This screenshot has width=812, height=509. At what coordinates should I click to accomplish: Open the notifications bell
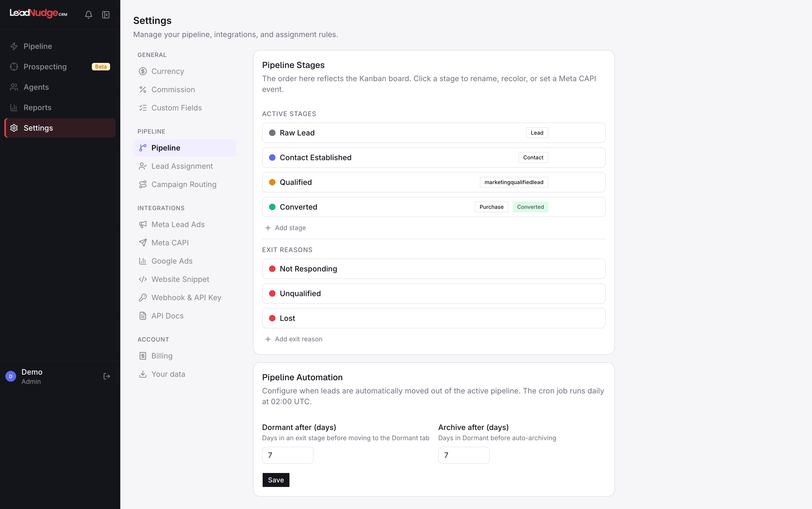click(88, 15)
